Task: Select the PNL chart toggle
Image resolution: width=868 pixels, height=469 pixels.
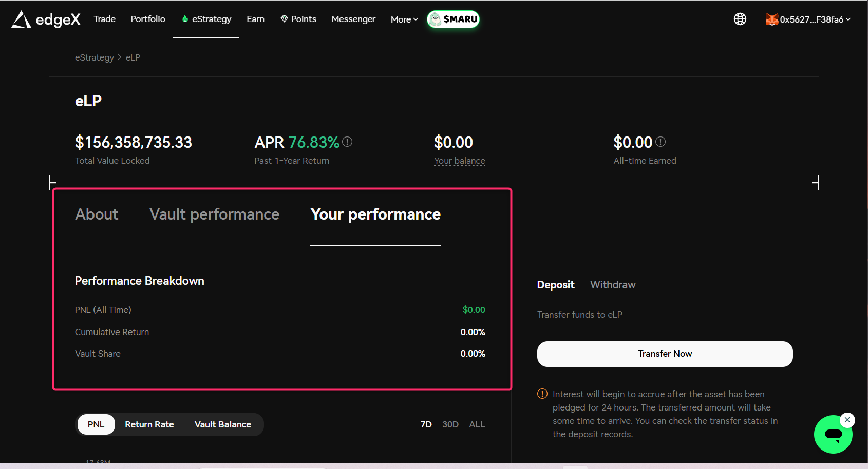Action: tap(96, 424)
